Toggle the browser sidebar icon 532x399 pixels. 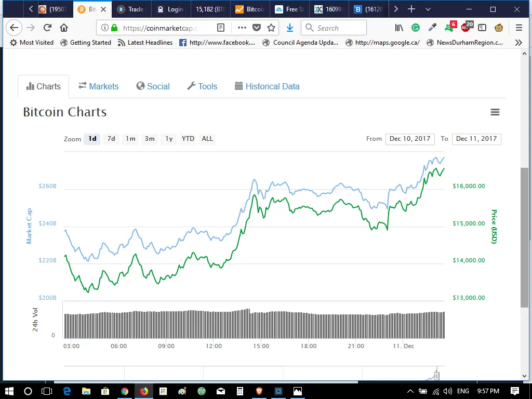coord(482,28)
